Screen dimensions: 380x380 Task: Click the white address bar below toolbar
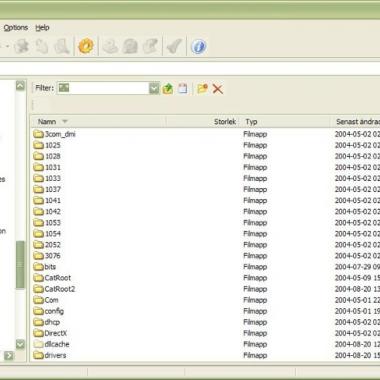[190, 69]
